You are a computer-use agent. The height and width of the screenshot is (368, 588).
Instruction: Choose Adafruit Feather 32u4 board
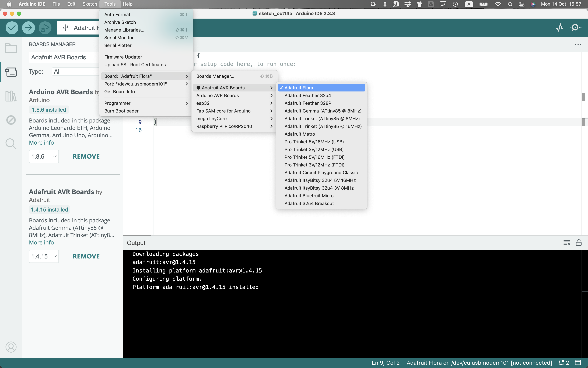tap(321, 95)
